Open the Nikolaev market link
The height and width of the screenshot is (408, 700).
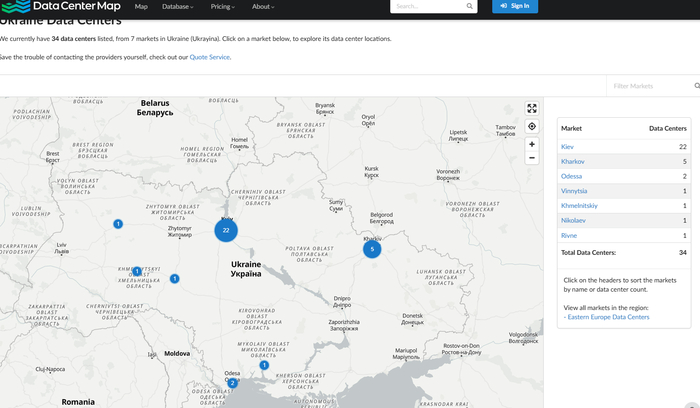[x=573, y=220]
